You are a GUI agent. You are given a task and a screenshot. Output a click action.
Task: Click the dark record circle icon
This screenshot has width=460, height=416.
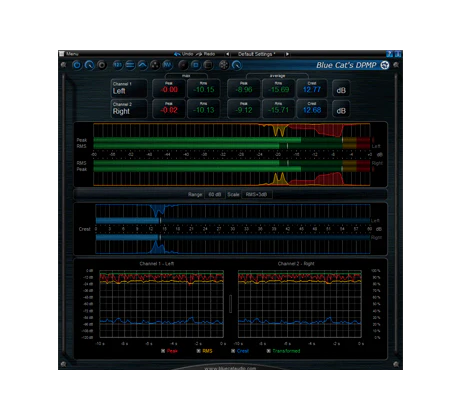click(183, 65)
